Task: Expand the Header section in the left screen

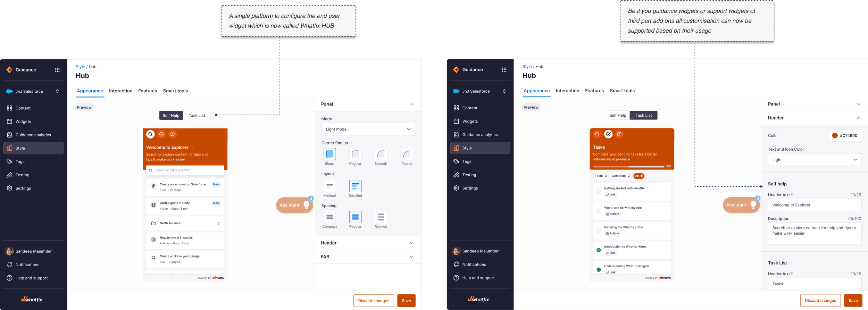Action: click(x=412, y=243)
